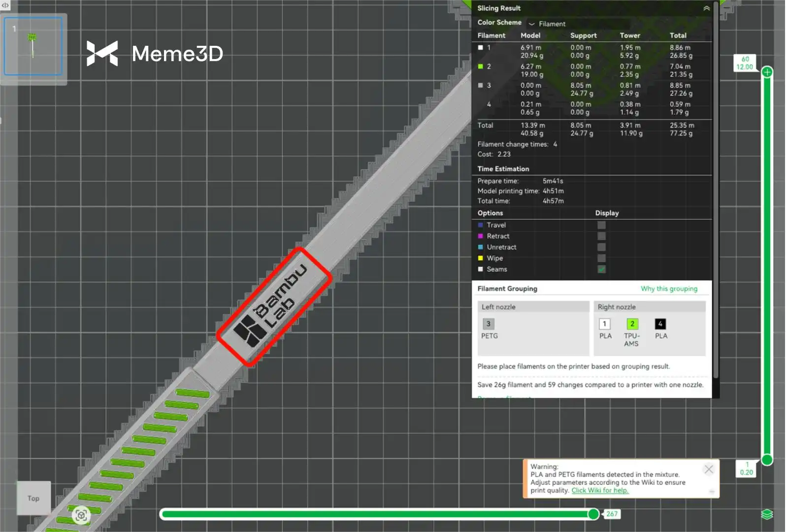This screenshot has width=787, height=532.
Task: Click the bottom handle of layer slider
Action: (x=767, y=460)
